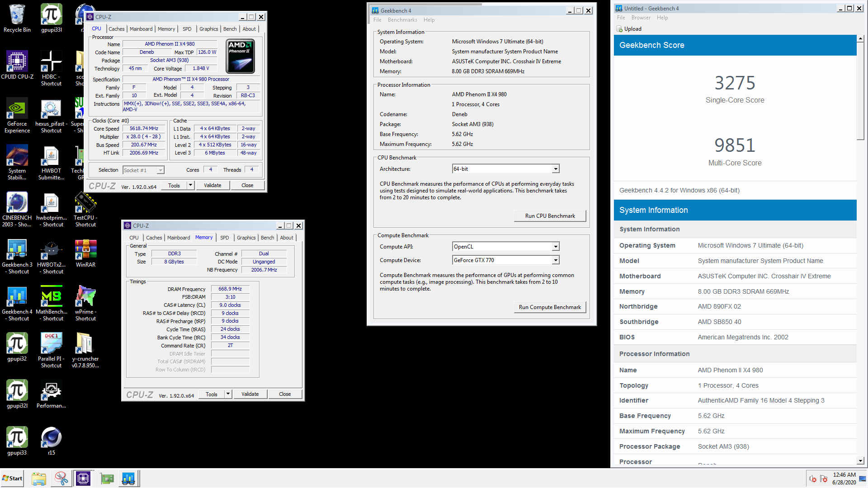Open System Stability desktop icon
Image resolution: width=868 pixels, height=488 pixels.
17,163
